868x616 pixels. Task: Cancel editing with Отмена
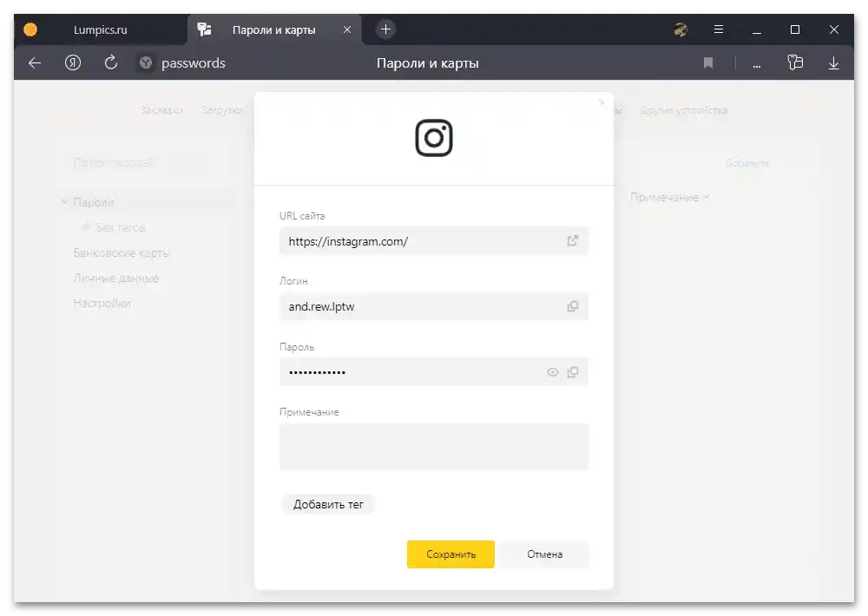(545, 554)
